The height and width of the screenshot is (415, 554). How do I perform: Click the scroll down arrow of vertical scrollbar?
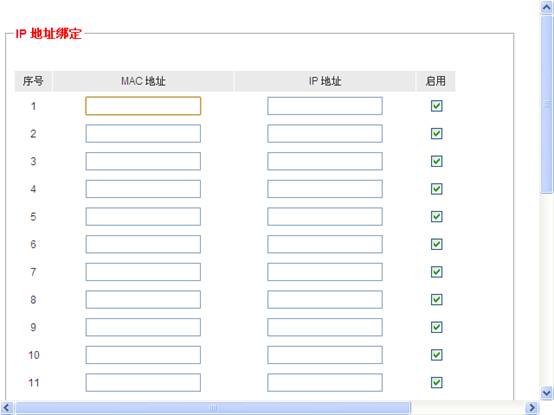547,393
